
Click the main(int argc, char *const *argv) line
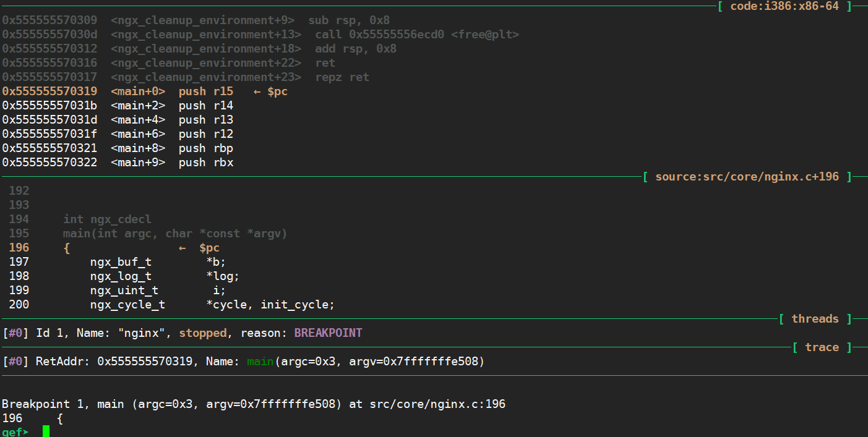click(x=175, y=234)
